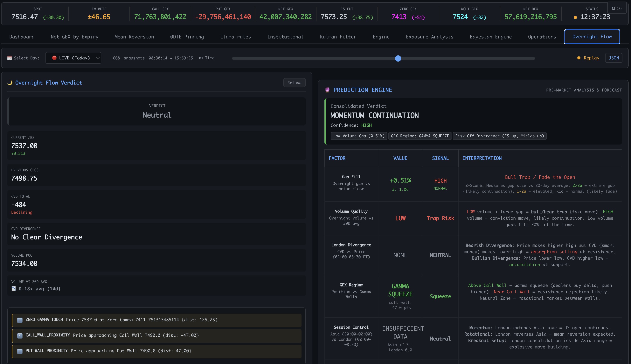This screenshot has width=631, height=364.
Task: Go to Exposure Analysis tab
Action: 430,37
